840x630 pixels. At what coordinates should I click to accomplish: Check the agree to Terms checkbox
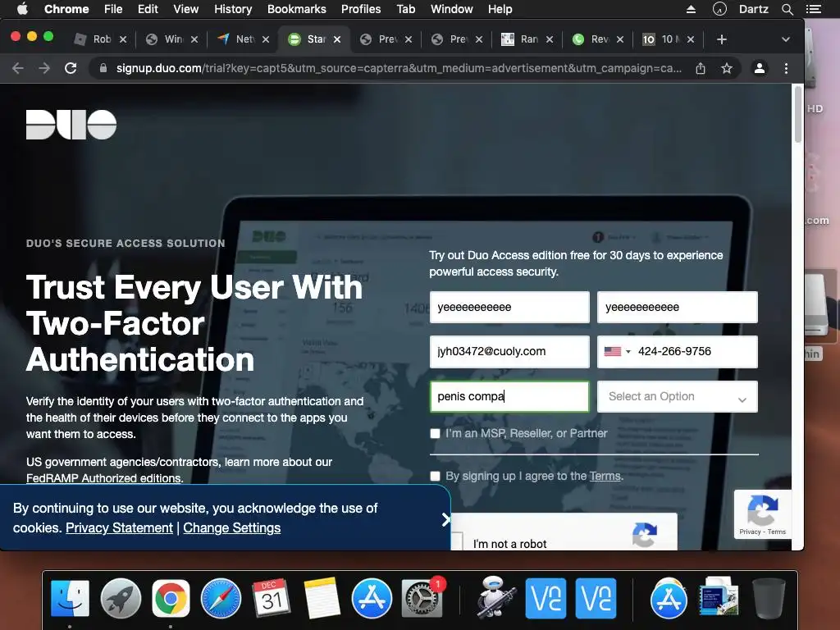click(435, 477)
